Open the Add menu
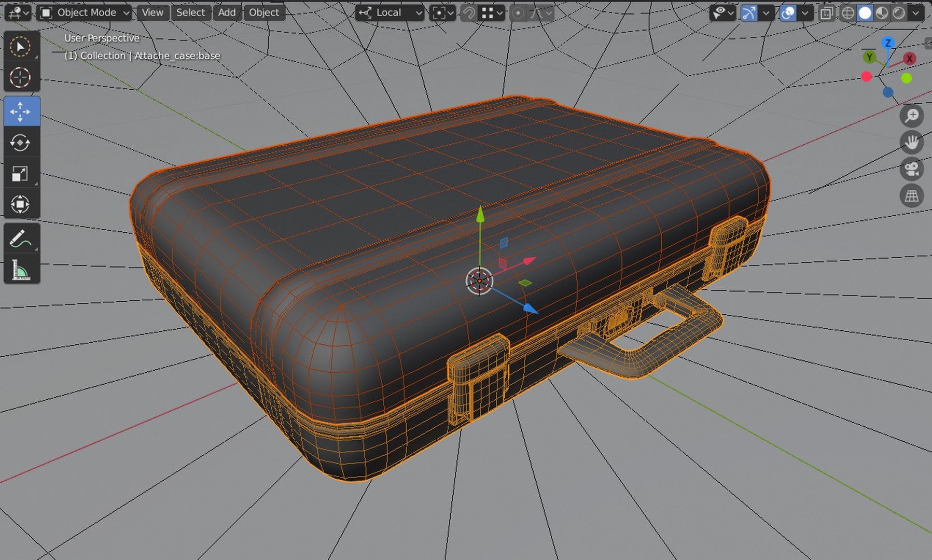This screenshot has width=932, height=560. [x=227, y=13]
